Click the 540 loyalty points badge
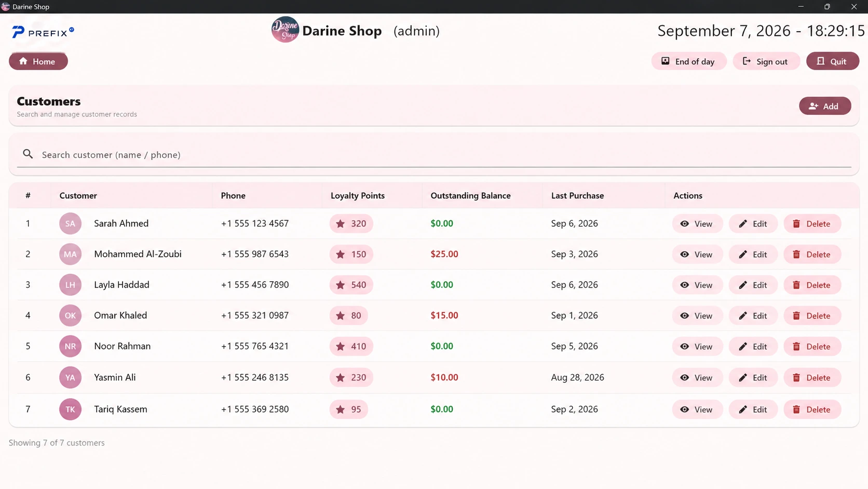 coord(351,285)
